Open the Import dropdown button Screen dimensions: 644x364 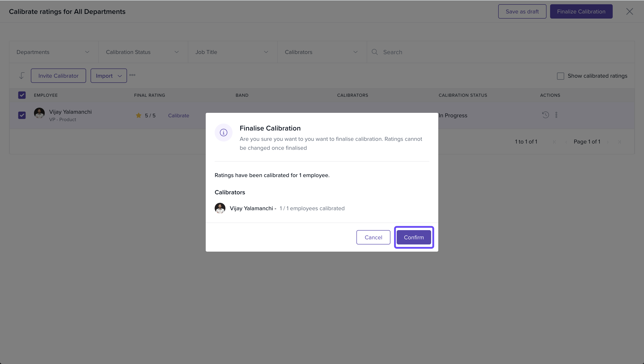[108, 76]
